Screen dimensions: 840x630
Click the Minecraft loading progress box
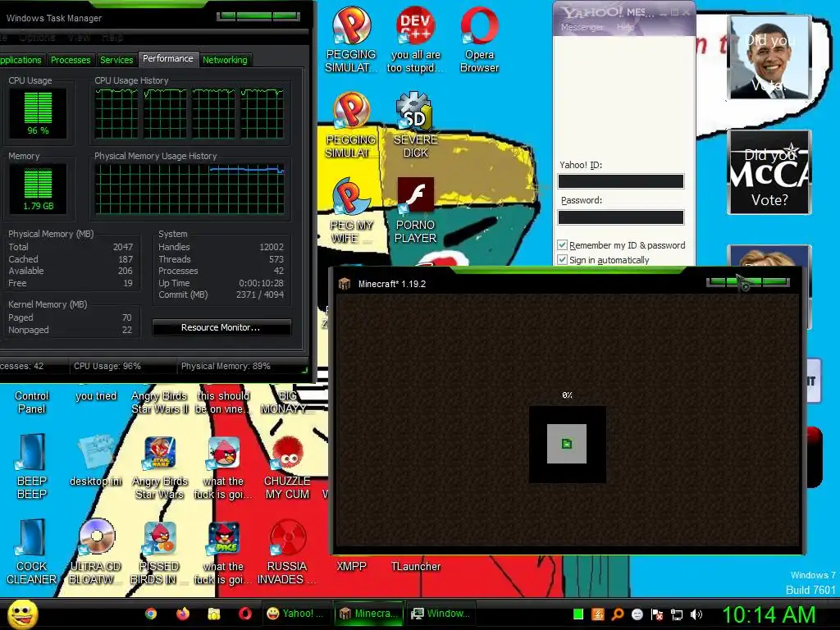pyautogui.click(x=568, y=444)
